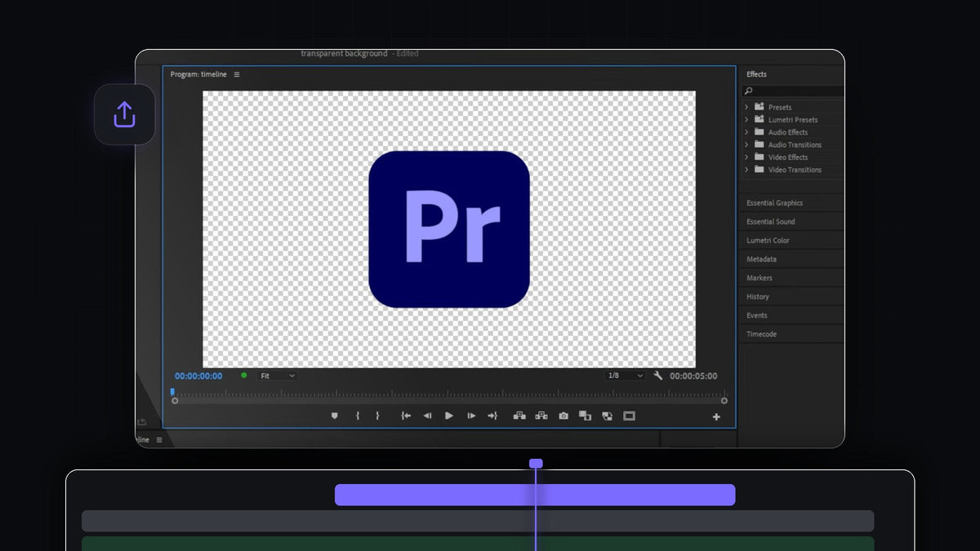Select the Video Effects folder icon
The image size is (980, 551).
[x=759, y=157]
